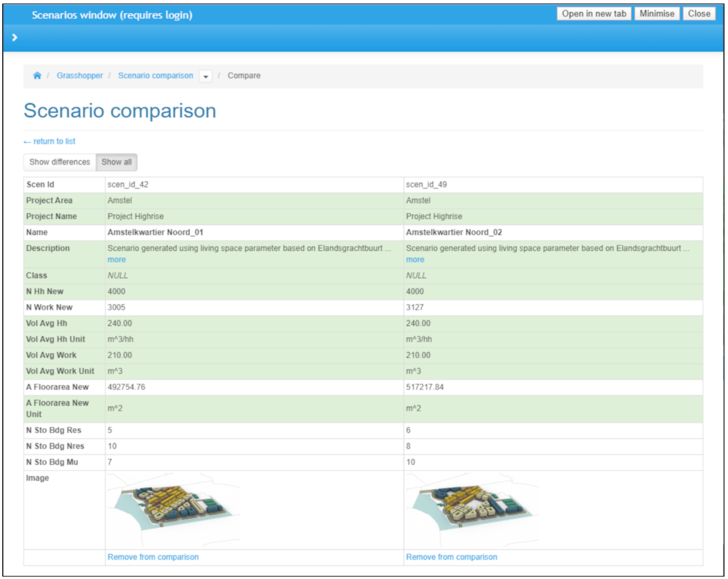Open Amstelkwartier Noord_02 scenario image thumbnail
The width and height of the screenshot is (728, 579).
click(472, 509)
